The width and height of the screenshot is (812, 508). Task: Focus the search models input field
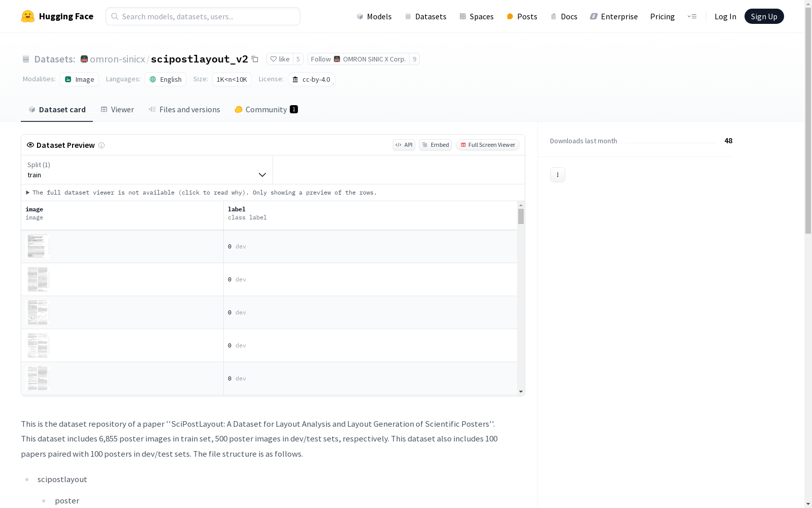pyautogui.click(x=203, y=16)
